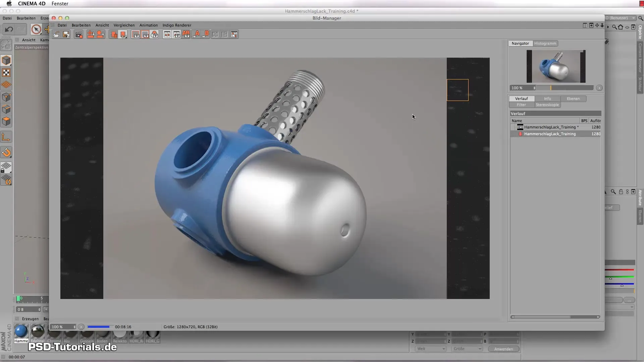
Task: Click the zoom up-down arrow icon in Bild-Manager
Action: click(x=602, y=25)
